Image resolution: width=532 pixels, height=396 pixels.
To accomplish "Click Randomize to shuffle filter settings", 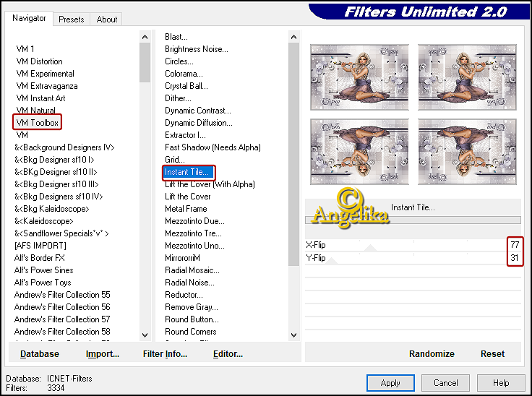I will [x=432, y=354].
